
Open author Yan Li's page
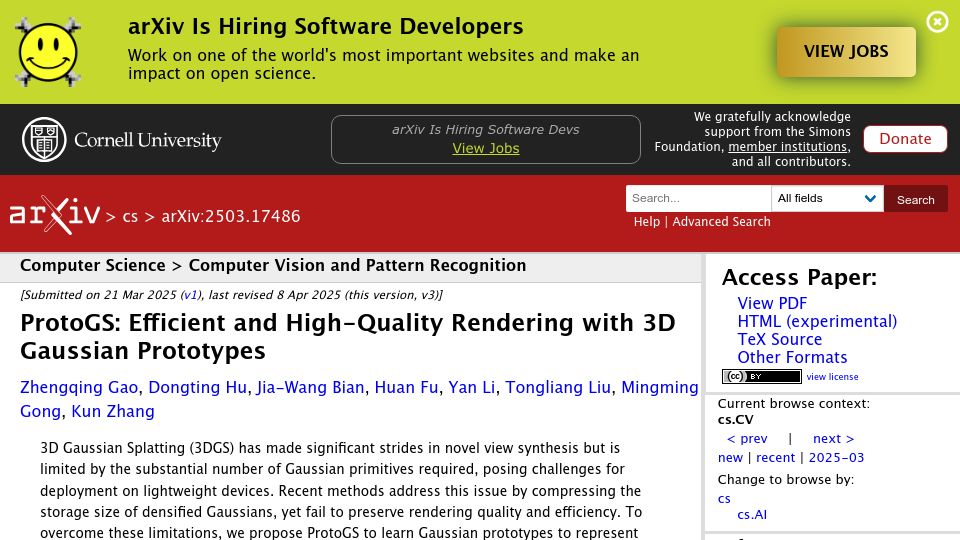point(471,387)
